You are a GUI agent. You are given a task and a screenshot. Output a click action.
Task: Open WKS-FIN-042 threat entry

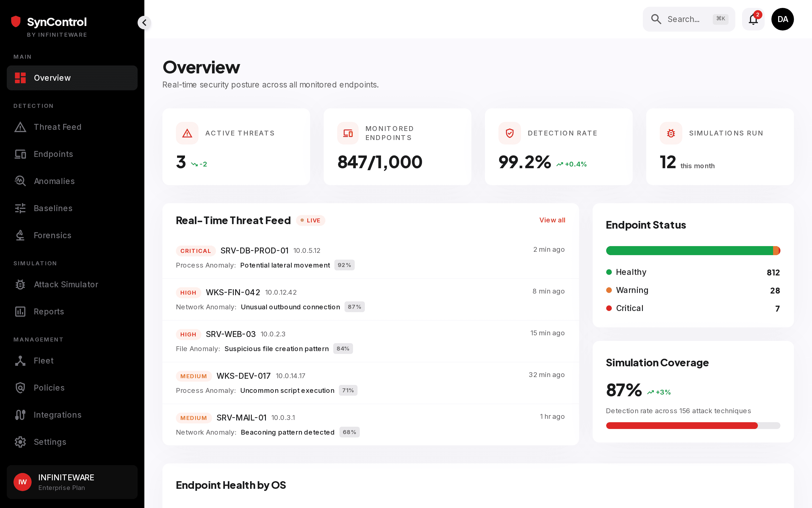[x=370, y=299]
